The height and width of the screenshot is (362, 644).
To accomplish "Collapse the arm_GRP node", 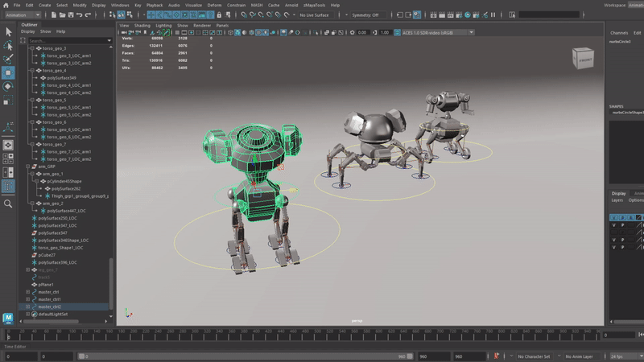I will click(28, 167).
